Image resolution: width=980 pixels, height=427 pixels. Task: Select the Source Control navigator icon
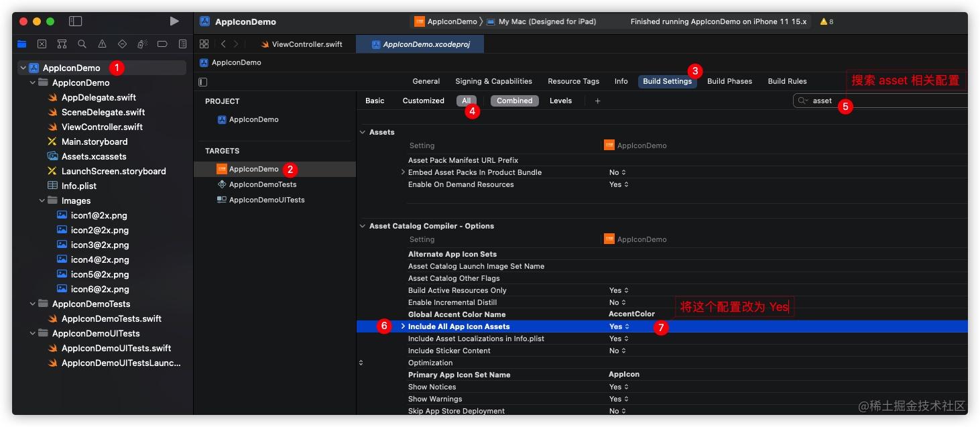tap(42, 43)
